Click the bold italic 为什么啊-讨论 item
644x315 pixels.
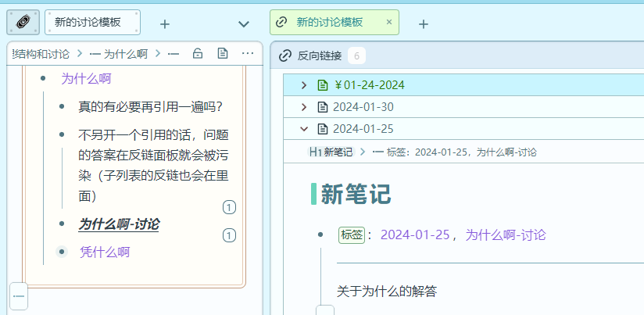[118, 224]
